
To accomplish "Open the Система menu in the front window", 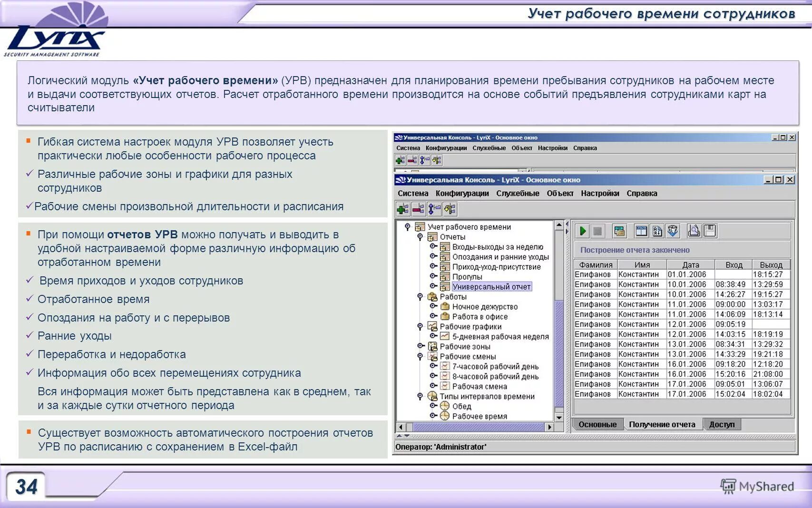I will pos(413,193).
